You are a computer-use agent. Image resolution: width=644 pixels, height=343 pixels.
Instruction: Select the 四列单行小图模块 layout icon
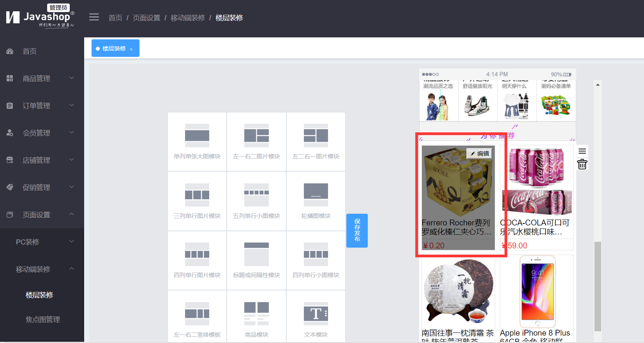(316, 254)
